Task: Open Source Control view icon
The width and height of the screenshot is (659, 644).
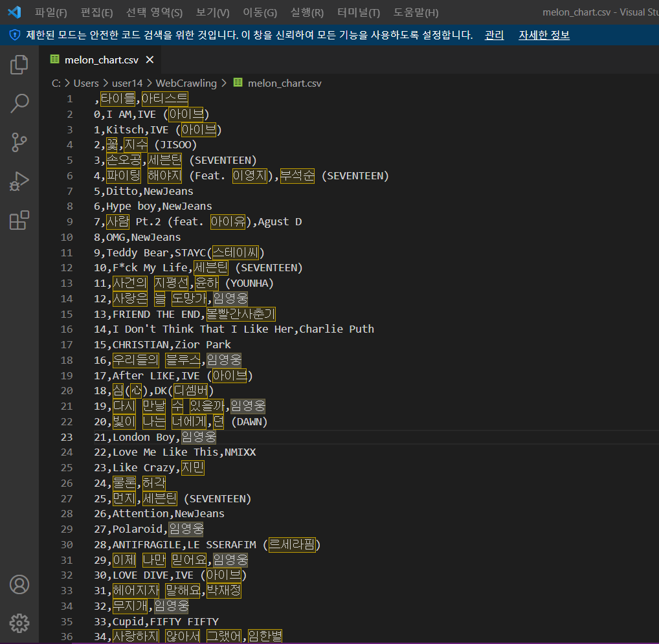Action: pos(19,142)
